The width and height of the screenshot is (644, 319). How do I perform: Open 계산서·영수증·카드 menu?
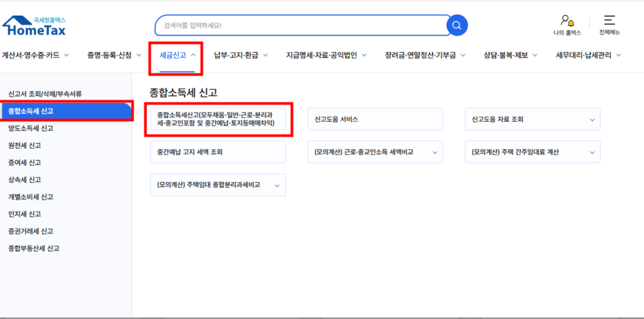[31, 55]
